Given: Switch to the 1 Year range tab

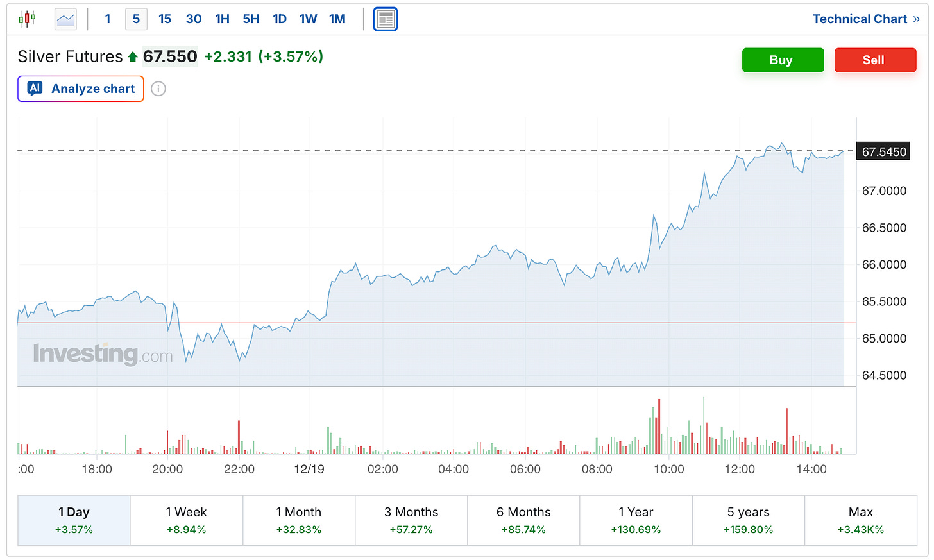Looking at the screenshot, I should coord(636,520).
